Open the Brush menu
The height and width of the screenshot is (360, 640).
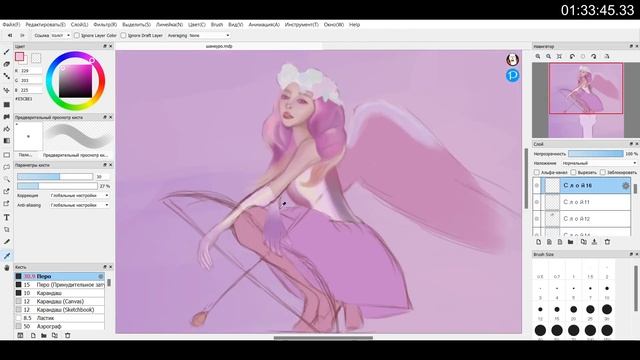coord(217,24)
